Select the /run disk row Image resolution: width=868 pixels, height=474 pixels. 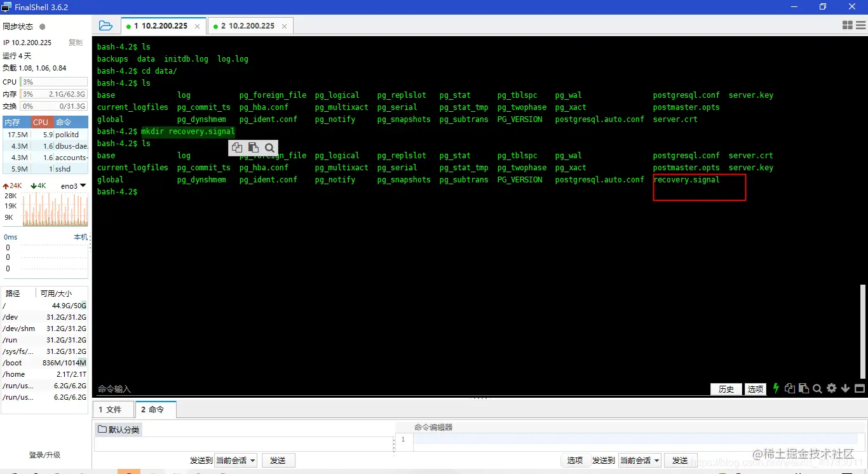pyautogui.click(x=44, y=340)
